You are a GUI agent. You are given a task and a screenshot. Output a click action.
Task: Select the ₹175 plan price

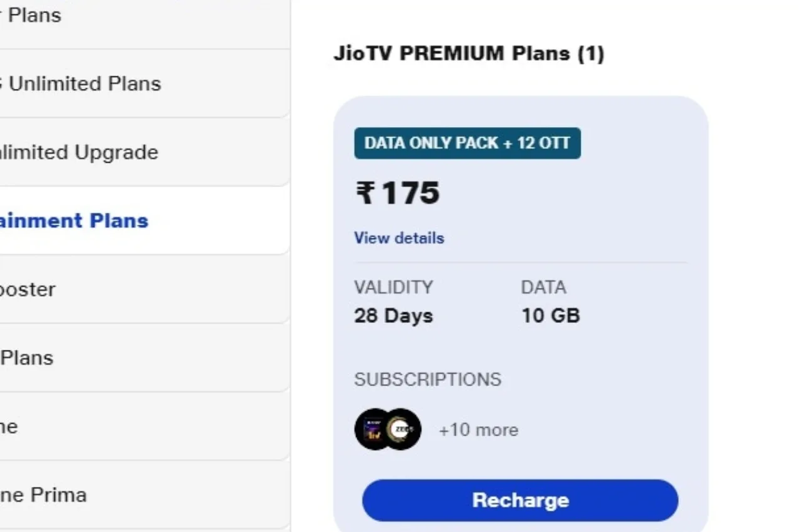(398, 193)
